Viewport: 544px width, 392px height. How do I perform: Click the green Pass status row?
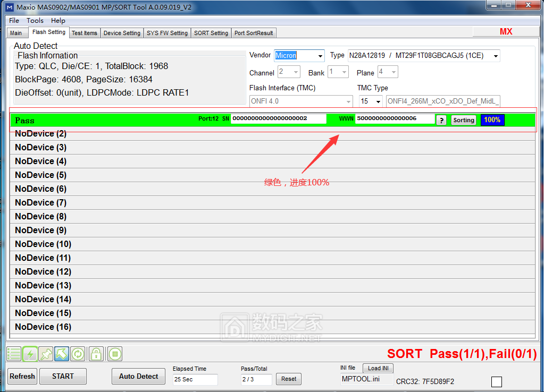(272, 120)
